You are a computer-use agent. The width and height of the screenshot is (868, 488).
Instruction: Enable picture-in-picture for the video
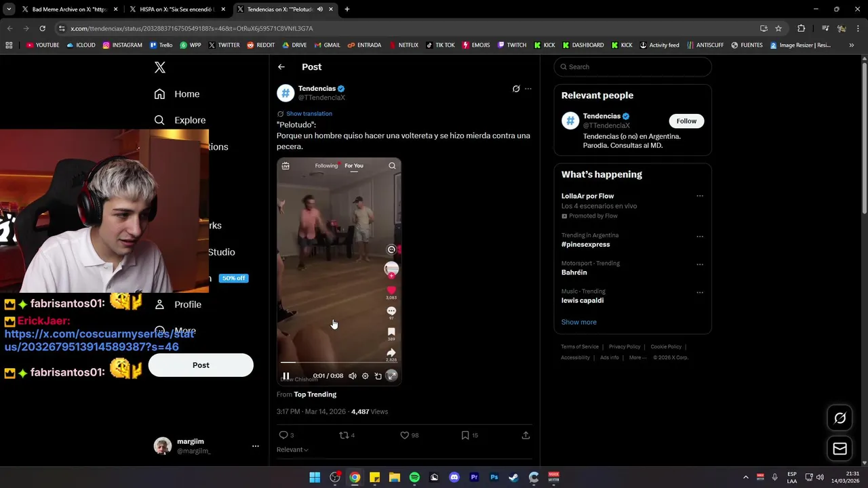pyautogui.click(x=378, y=376)
